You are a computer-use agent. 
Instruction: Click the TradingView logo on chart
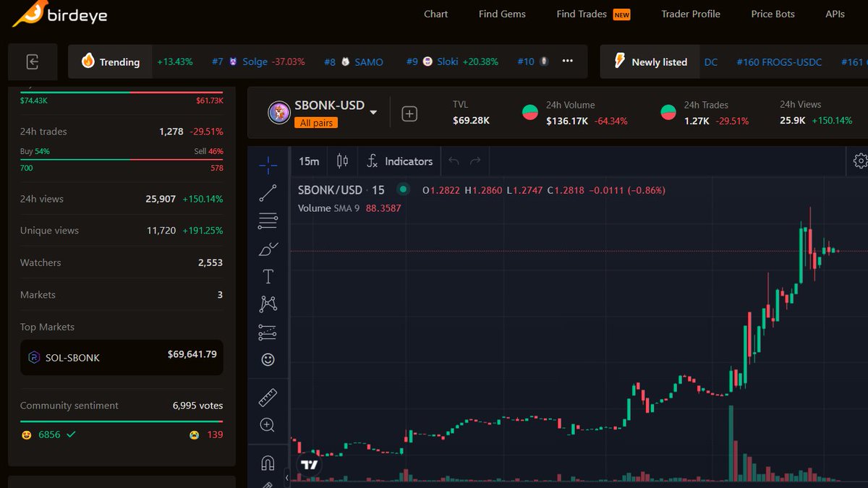310,466
